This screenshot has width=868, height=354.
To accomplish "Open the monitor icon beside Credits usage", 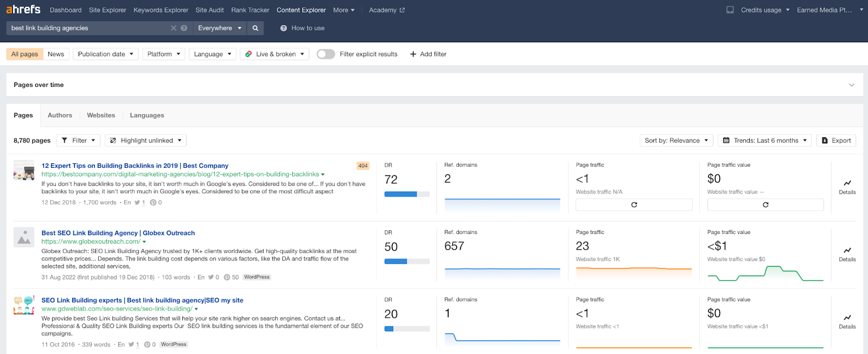I will click(730, 10).
